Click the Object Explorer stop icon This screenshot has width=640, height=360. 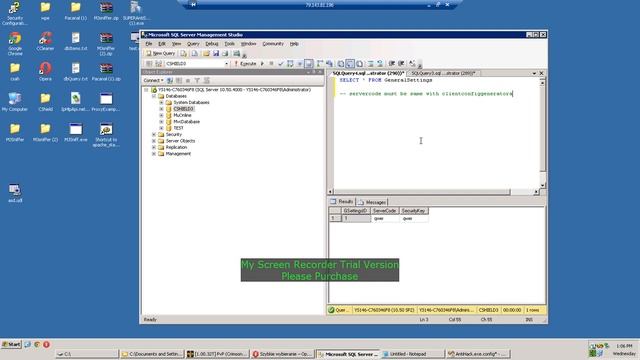188,80
